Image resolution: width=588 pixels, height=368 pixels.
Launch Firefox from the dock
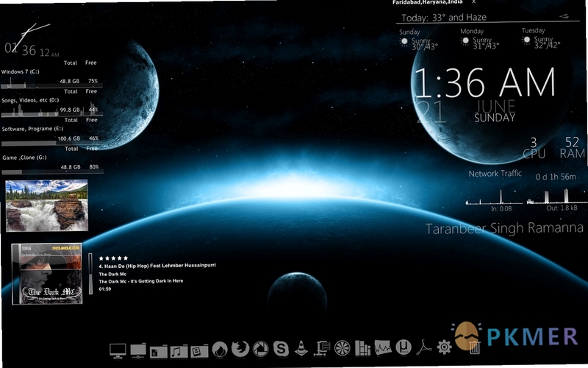[x=240, y=349]
